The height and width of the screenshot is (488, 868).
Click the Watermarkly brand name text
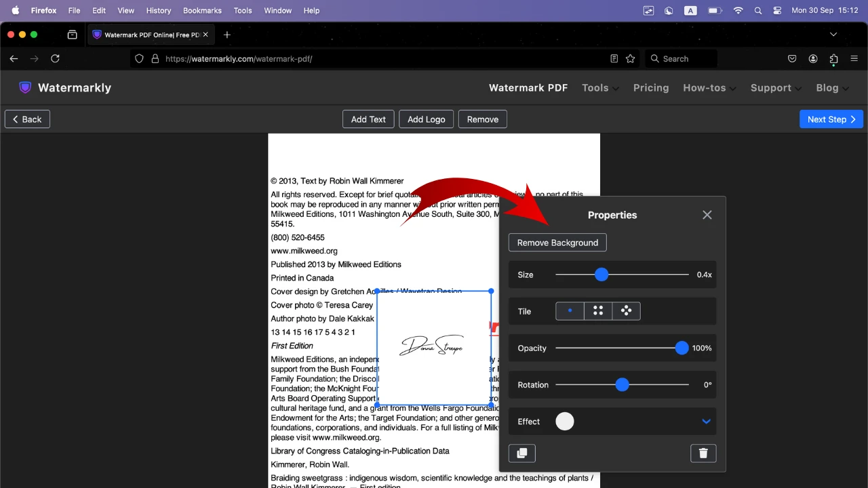(x=75, y=87)
